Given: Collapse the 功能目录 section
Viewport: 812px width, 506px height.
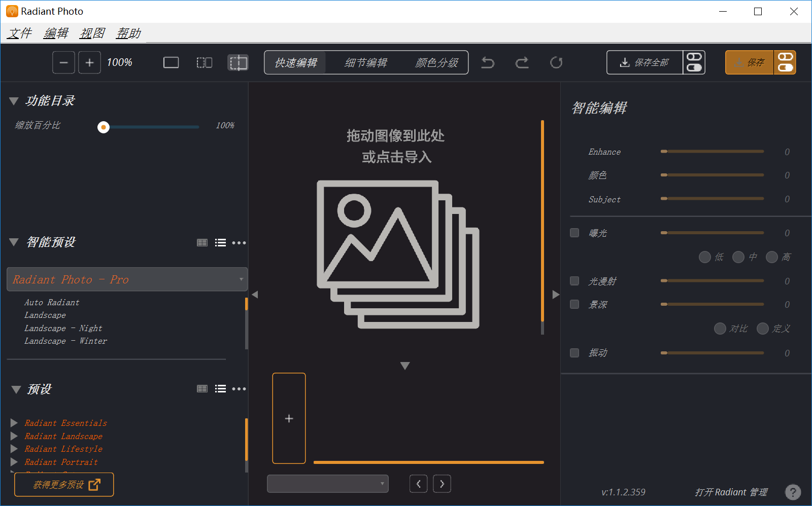Looking at the screenshot, I should (x=14, y=101).
